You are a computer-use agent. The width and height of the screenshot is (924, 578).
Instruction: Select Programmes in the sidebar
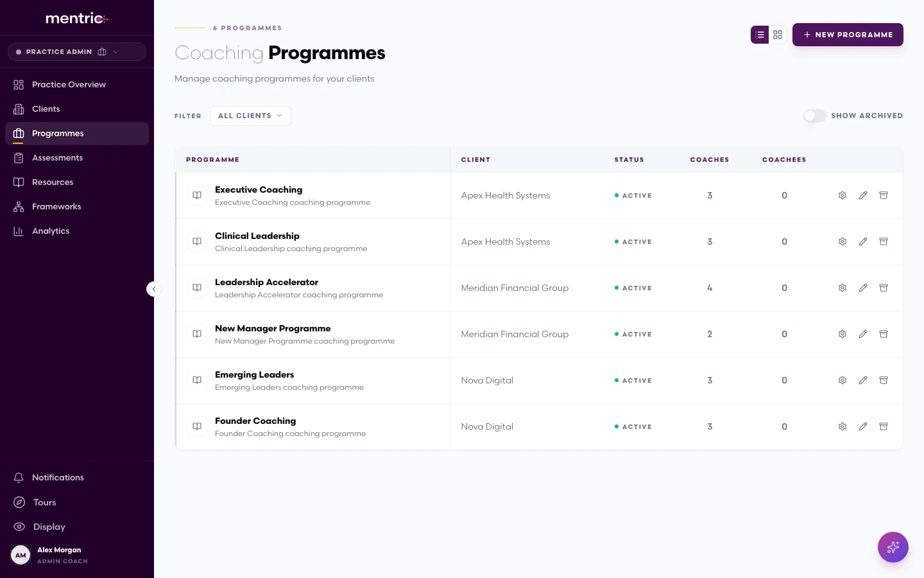click(77, 134)
